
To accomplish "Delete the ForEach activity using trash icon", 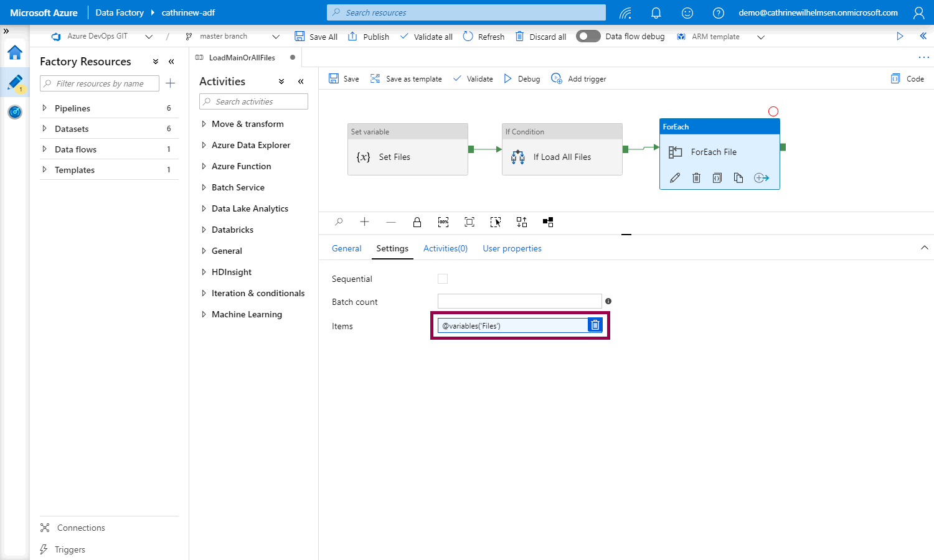I will pyautogui.click(x=696, y=178).
